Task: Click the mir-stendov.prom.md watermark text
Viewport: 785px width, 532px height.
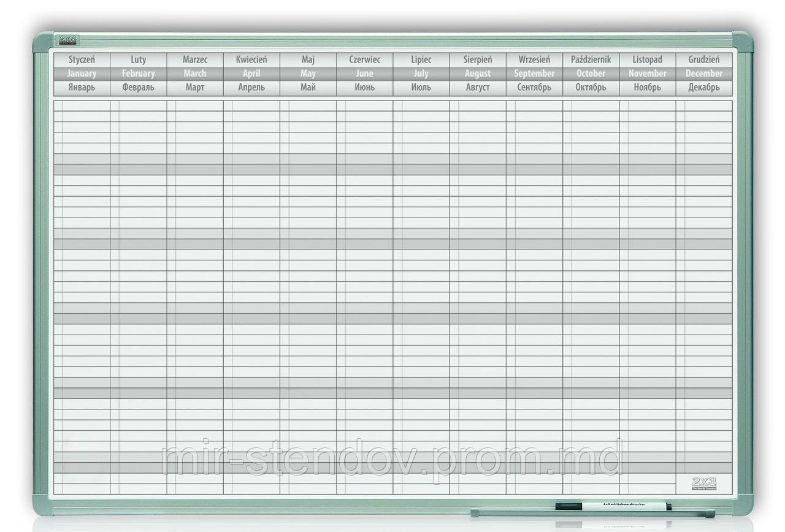Action: [391, 458]
